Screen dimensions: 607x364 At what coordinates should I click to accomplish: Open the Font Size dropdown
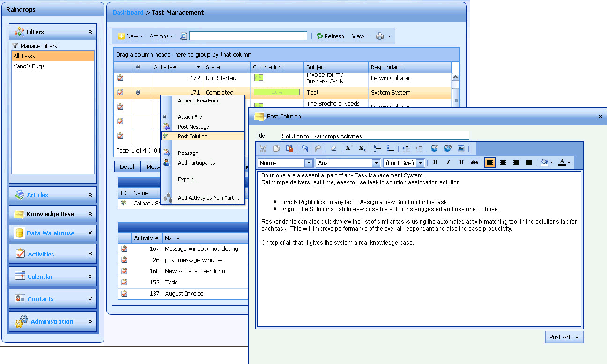click(420, 163)
